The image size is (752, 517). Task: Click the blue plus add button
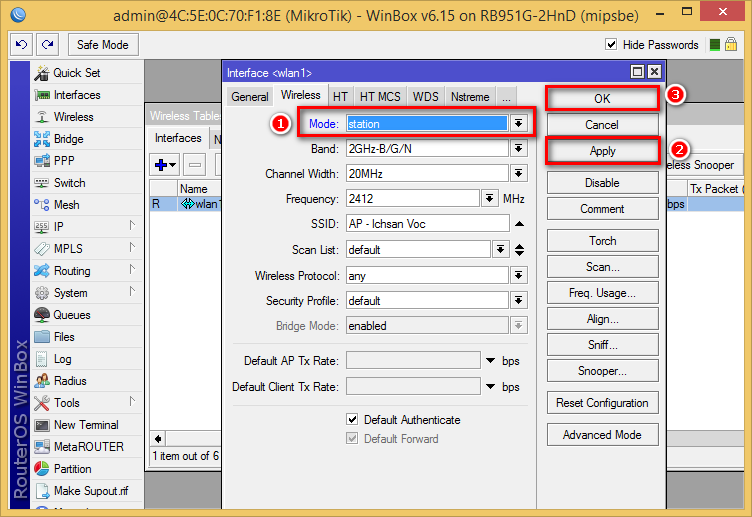tap(165, 165)
